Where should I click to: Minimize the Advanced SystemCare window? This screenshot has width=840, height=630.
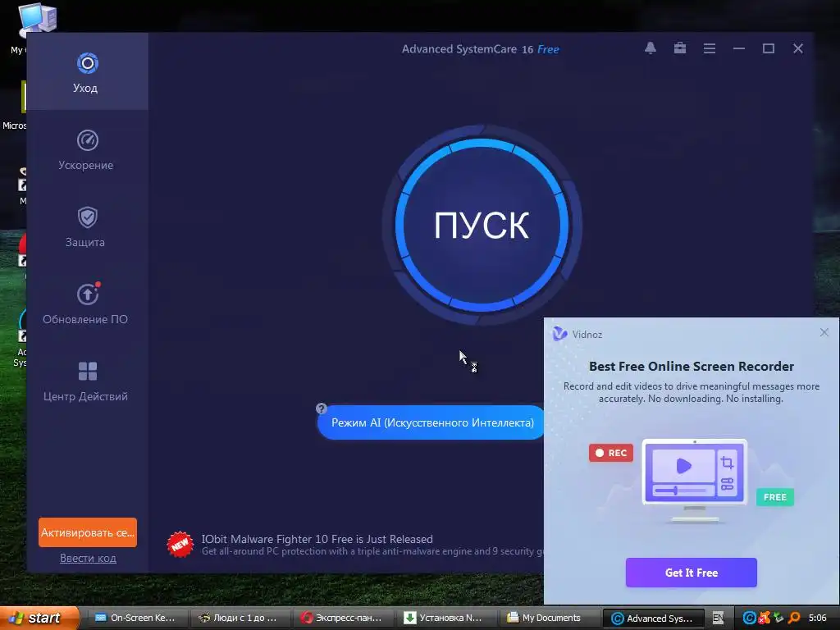(739, 48)
